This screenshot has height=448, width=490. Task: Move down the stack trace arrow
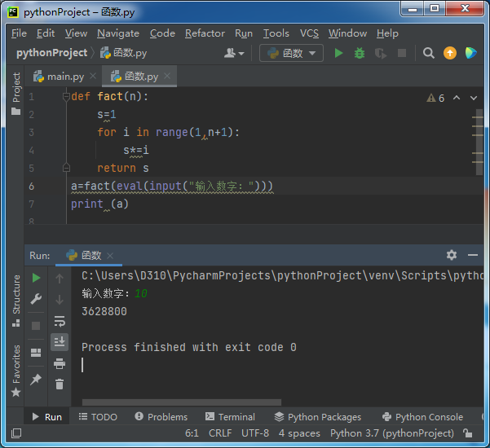(60, 300)
